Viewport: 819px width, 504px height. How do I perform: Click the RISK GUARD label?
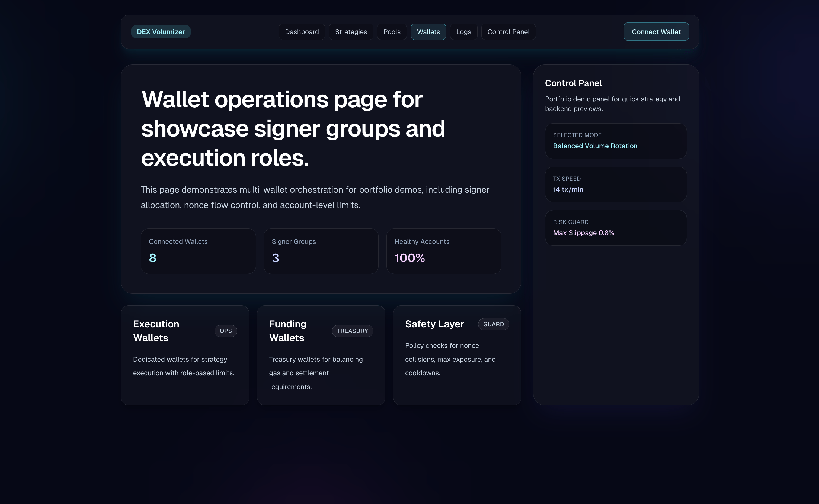pyautogui.click(x=571, y=222)
